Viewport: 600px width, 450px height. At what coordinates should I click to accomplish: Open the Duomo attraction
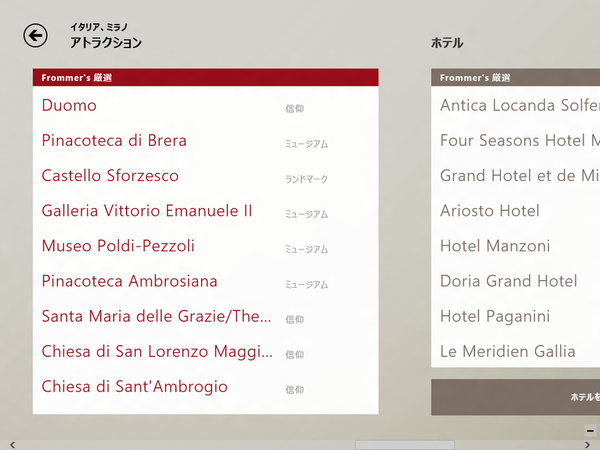point(70,105)
